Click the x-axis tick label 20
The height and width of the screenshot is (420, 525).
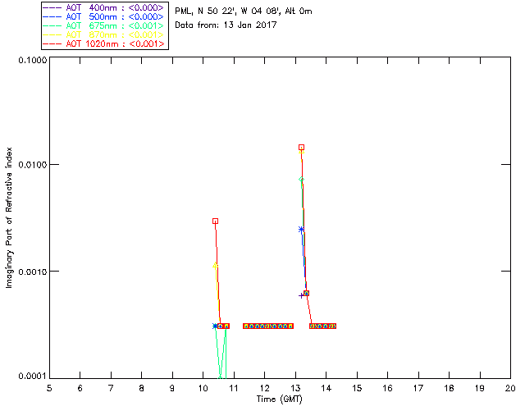510,388
